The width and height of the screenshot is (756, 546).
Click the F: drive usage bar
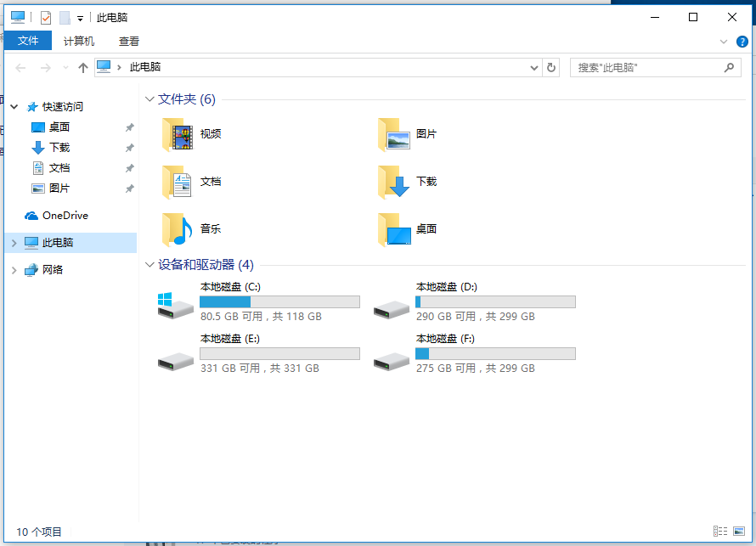click(x=495, y=354)
